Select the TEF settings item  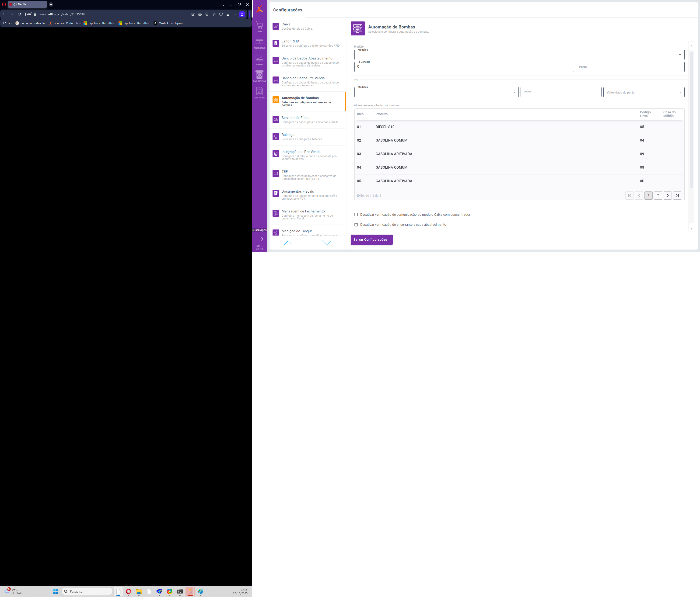click(308, 175)
